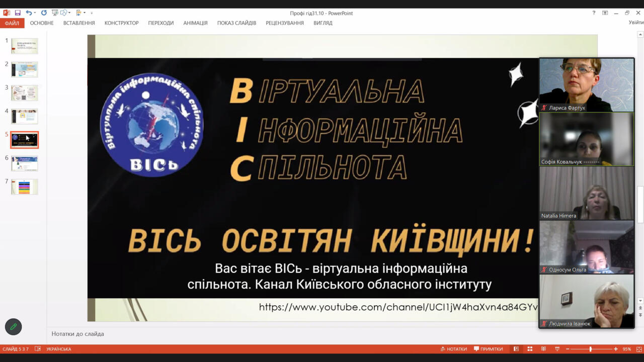644x362 pixels.
Task: Open the arrange dropdown arrow in Quick Access
Action: pos(85,13)
